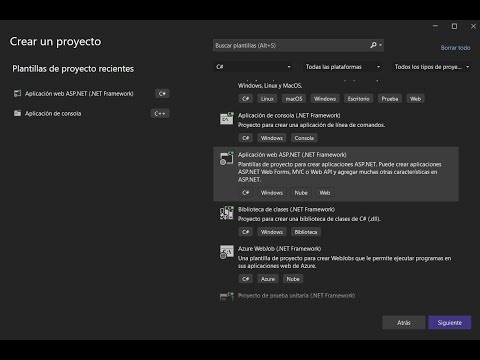Select Aplicación web ASP.NET (.NET Framework) template title

(292, 155)
